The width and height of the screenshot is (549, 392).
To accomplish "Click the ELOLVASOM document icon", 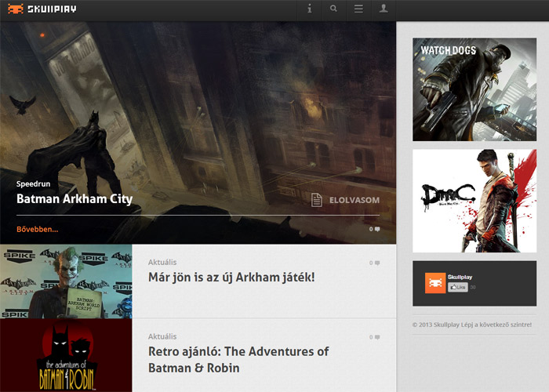I will [x=317, y=200].
